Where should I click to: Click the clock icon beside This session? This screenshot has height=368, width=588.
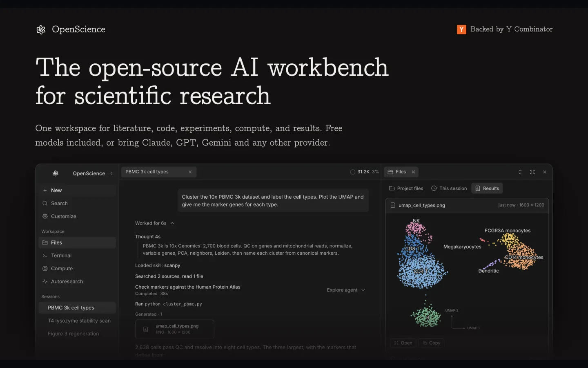coord(434,188)
